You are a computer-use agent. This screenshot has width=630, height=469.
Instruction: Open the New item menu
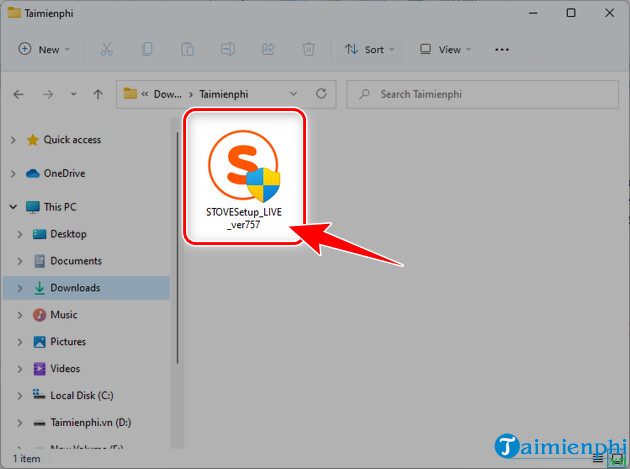[44, 49]
